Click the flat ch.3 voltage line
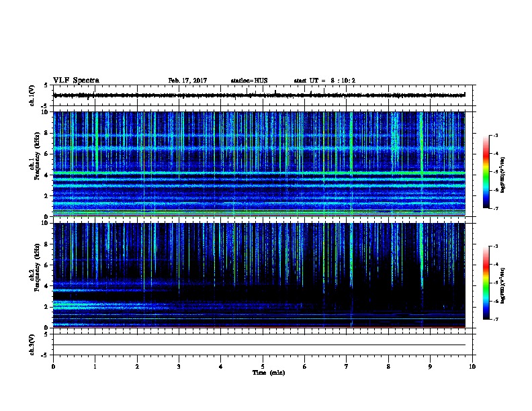The image size is (532, 411). 259,345
